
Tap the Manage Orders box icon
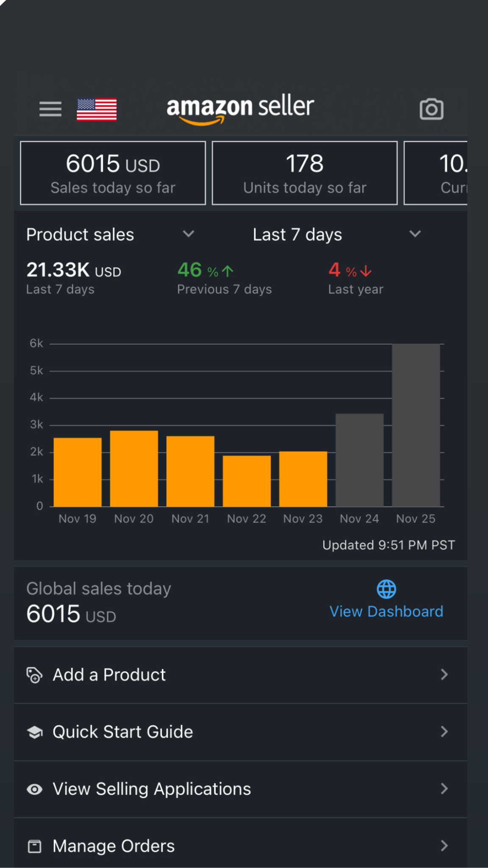[x=34, y=846]
